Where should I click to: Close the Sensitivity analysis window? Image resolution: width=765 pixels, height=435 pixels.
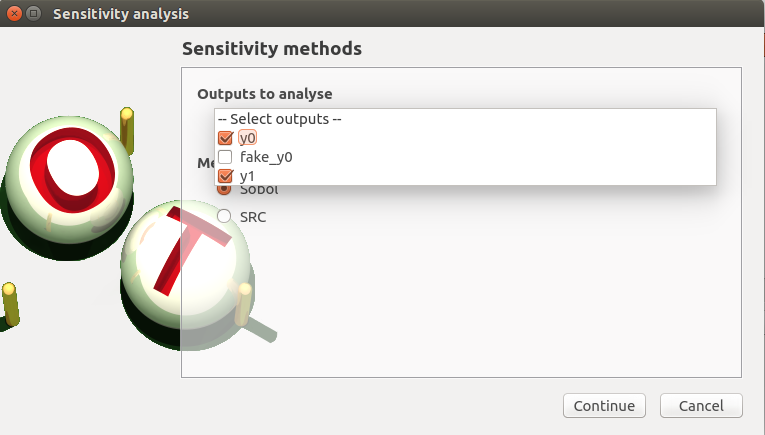pos(14,14)
